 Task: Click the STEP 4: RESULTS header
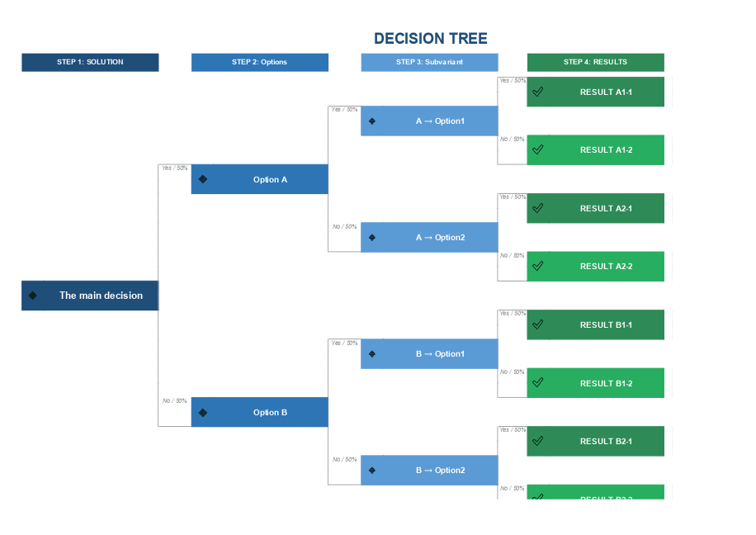(595, 62)
